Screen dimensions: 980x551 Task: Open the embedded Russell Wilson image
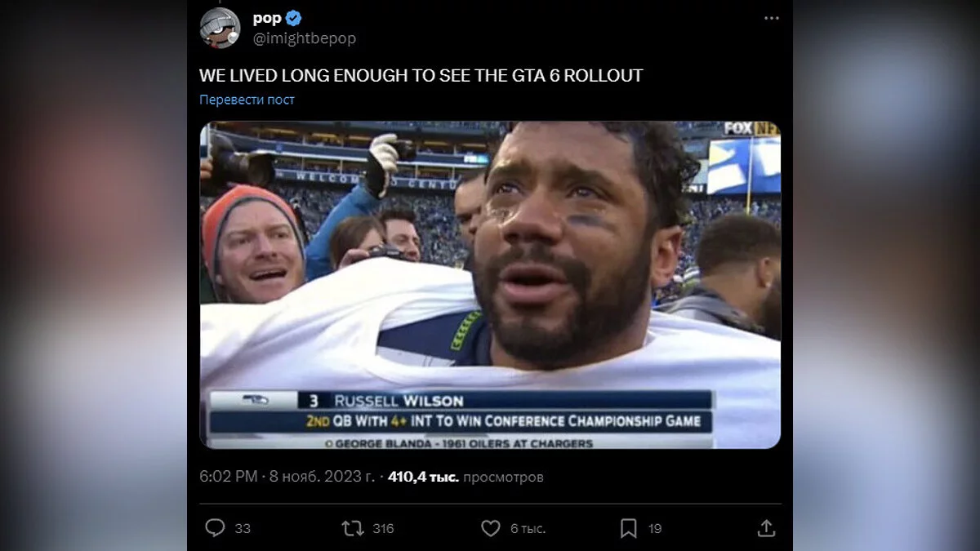click(490, 285)
